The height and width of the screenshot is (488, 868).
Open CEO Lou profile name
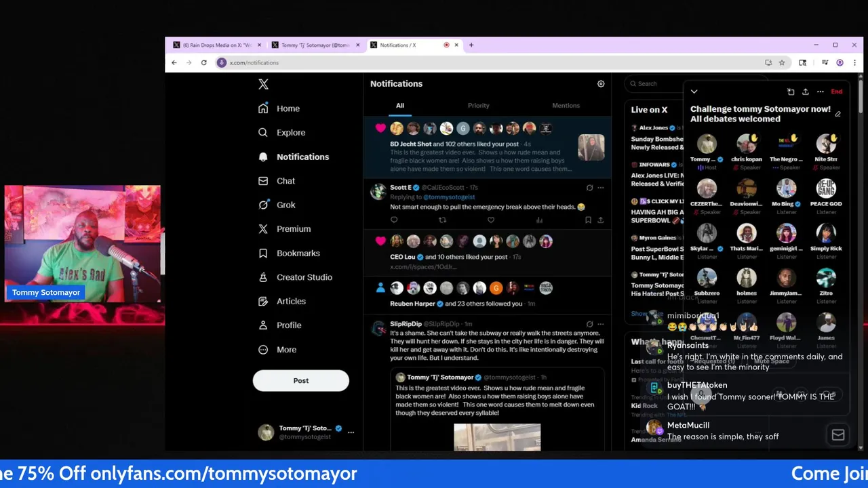coord(402,258)
